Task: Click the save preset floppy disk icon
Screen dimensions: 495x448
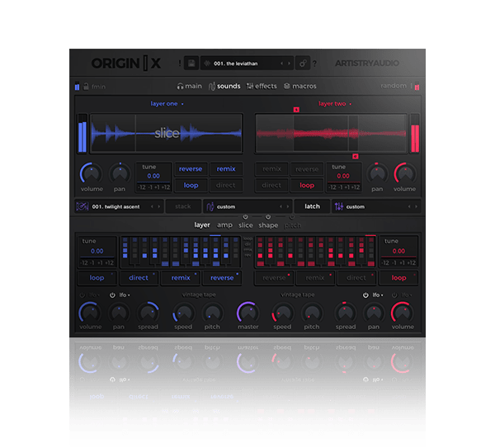Action: [191, 64]
